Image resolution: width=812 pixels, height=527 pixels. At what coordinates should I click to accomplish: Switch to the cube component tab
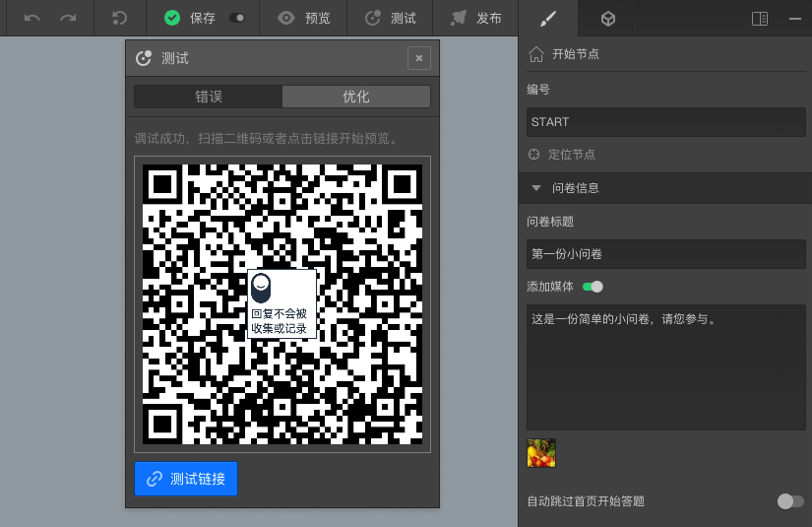608,19
